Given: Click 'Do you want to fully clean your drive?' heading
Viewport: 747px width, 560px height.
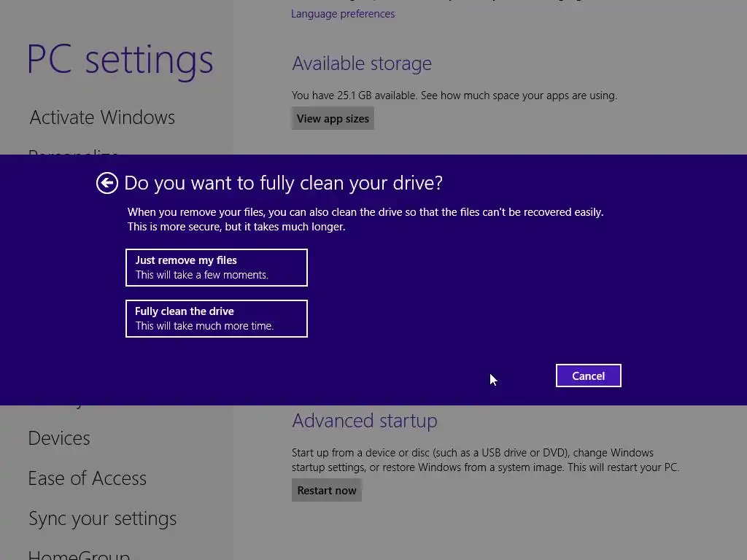Looking at the screenshot, I should 284,183.
